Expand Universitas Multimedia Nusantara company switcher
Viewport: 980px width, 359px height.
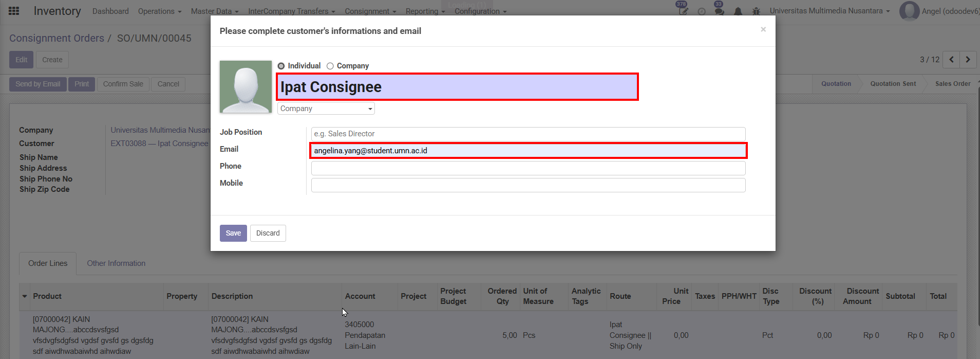click(x=829, y=11)
